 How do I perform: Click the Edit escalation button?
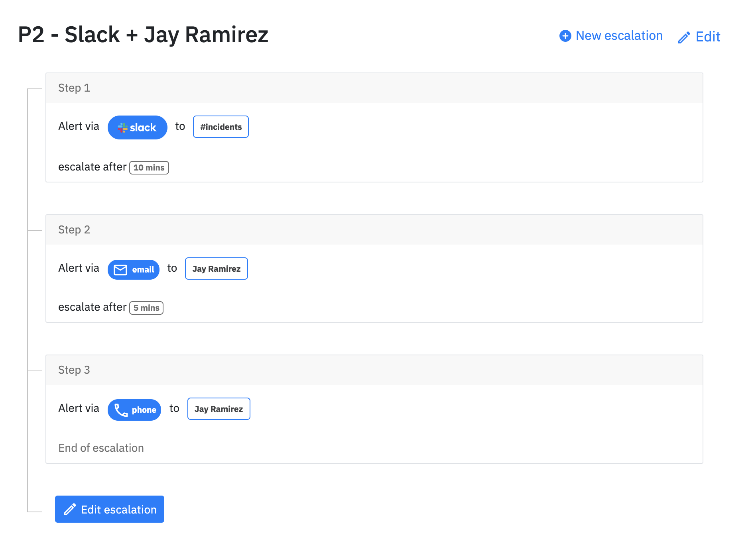coord(110,509)
